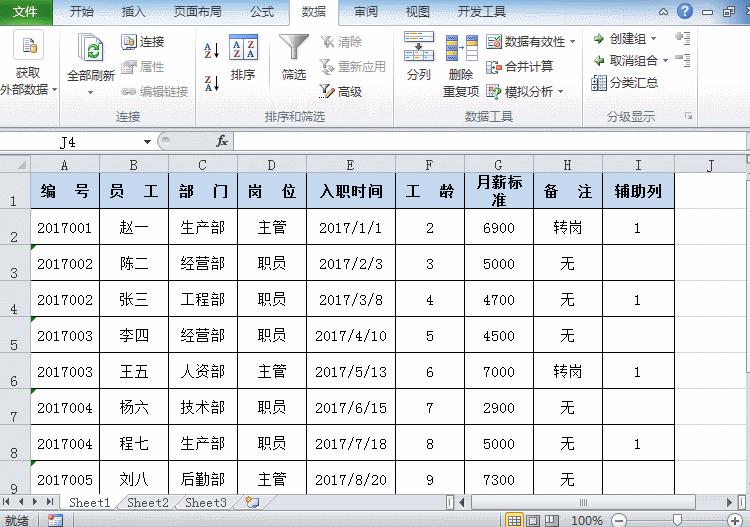Switch to the Sheet3 worksheet tab
The width and height of the screenshot is (750, 527).
[206, 503]
